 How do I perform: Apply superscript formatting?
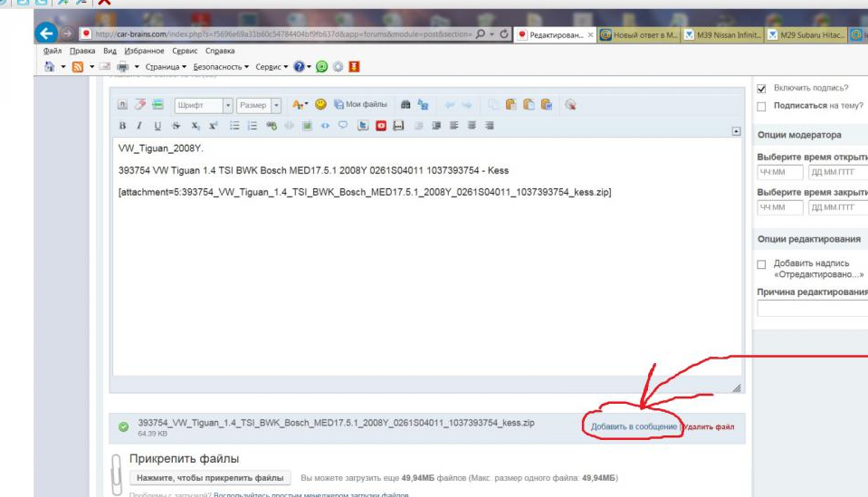tap(213, 126)
